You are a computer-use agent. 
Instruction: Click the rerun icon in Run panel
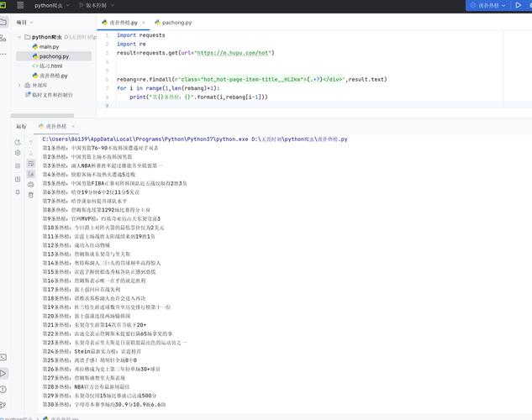18,141
